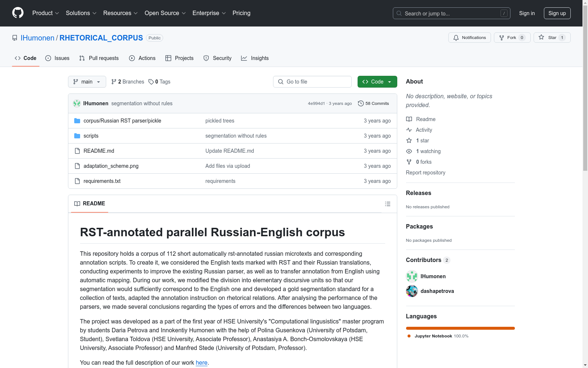Click the Go to file search field
588x368 pixels.
(312, 82)
